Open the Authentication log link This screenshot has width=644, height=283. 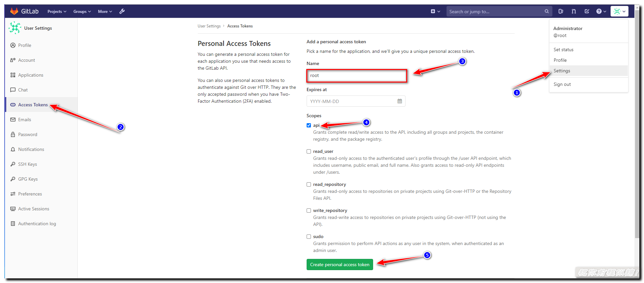pos(37,224)
